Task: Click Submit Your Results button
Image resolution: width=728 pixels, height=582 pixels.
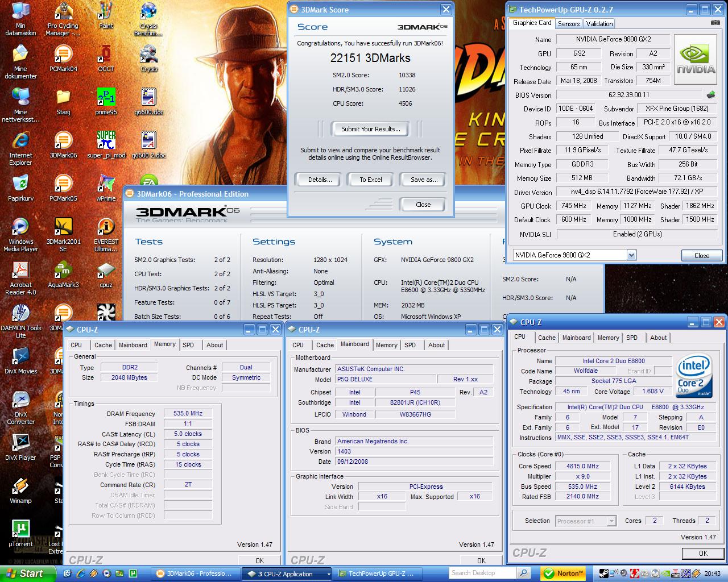Action: tap(371, 129)
